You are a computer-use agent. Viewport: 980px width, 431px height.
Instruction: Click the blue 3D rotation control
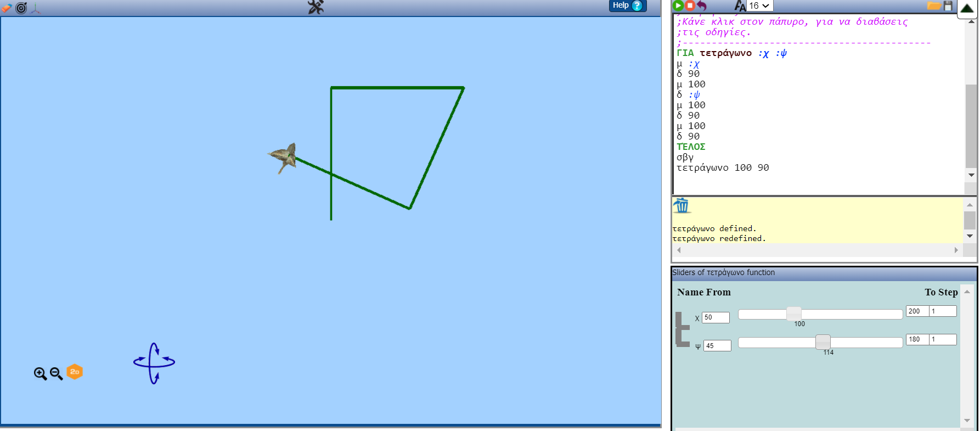(x=154, y=363)
